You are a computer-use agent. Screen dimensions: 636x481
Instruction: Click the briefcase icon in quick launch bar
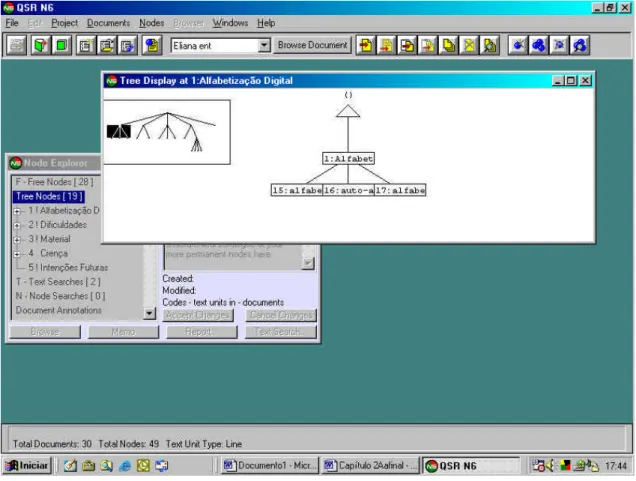coord(88,466)
